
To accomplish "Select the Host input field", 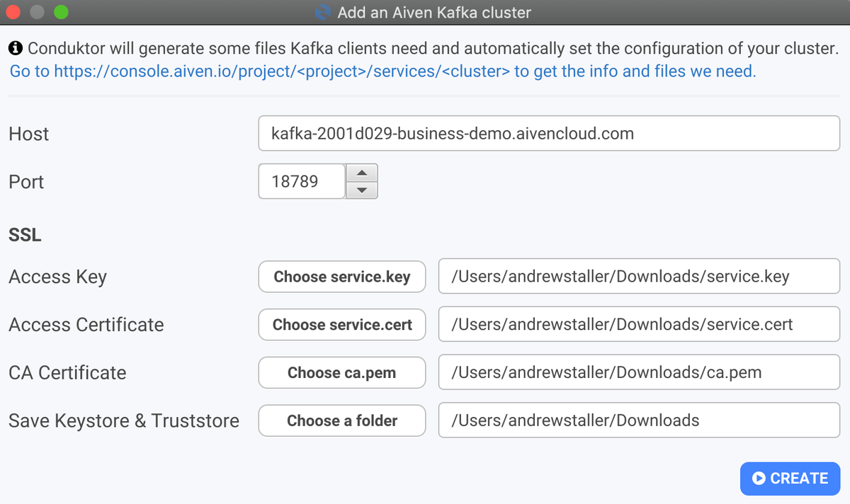I will (x=548, y=133).
